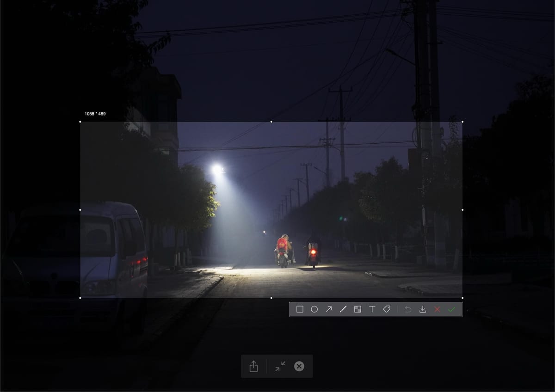Image resolution: width=555 pixels, height=392 pixels.
Task: Click the right-middle selection handle
Action: coord(462,210)
